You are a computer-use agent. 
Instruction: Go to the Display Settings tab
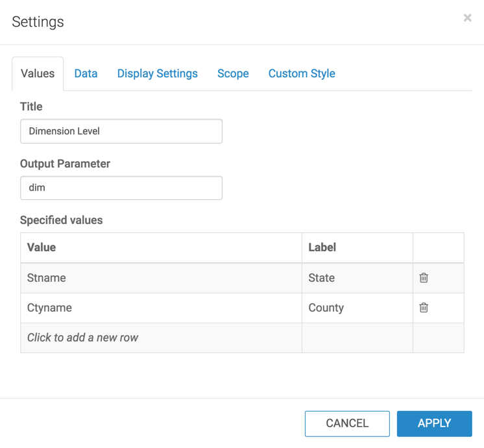click(x=157, y=73)
